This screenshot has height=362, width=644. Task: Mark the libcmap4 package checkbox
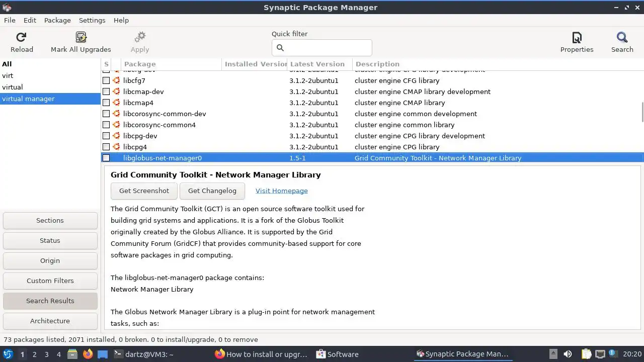click(x=106, y=103)
